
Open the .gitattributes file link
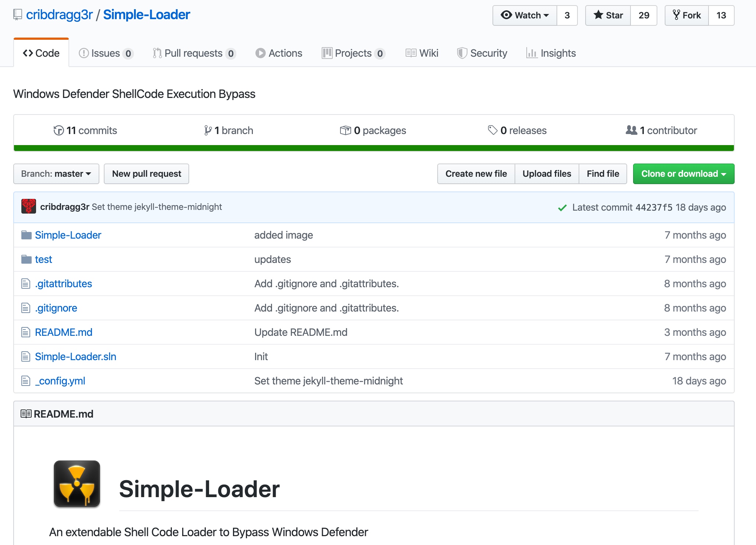click(x=63, y=284)
